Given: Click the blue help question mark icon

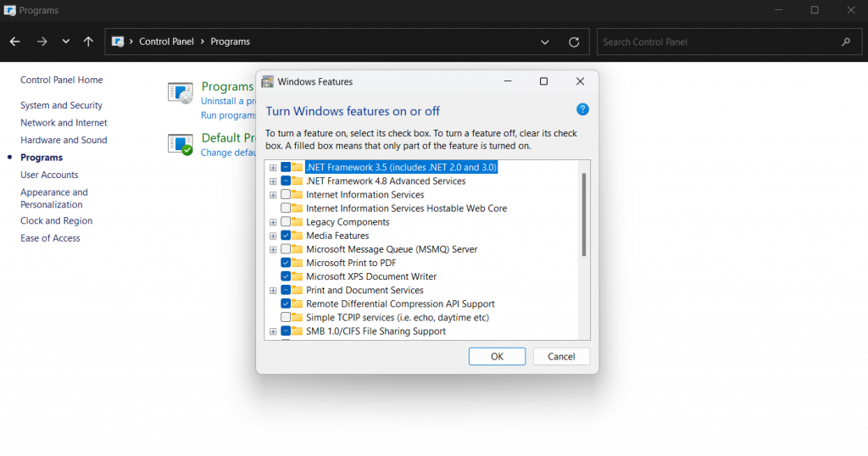Looking at the screenshot, I should click(x=582, y=109).
